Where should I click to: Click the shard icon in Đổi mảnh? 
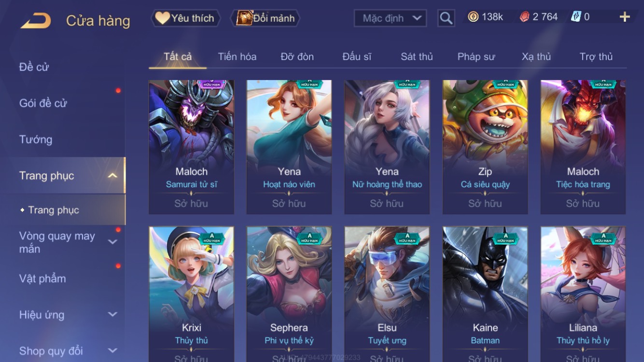(244, 18)
